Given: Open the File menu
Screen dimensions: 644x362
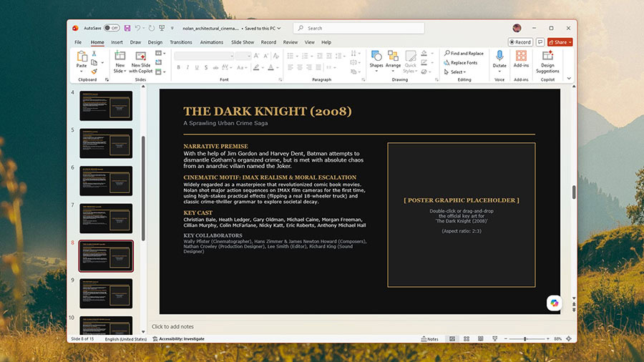Looking at the screenshot, I should point(78,42).
